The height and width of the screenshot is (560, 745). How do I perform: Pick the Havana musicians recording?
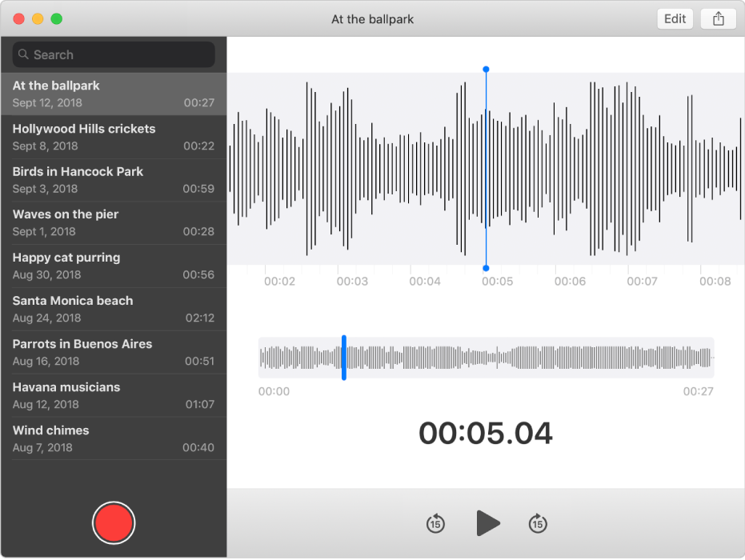click(114, 396)
